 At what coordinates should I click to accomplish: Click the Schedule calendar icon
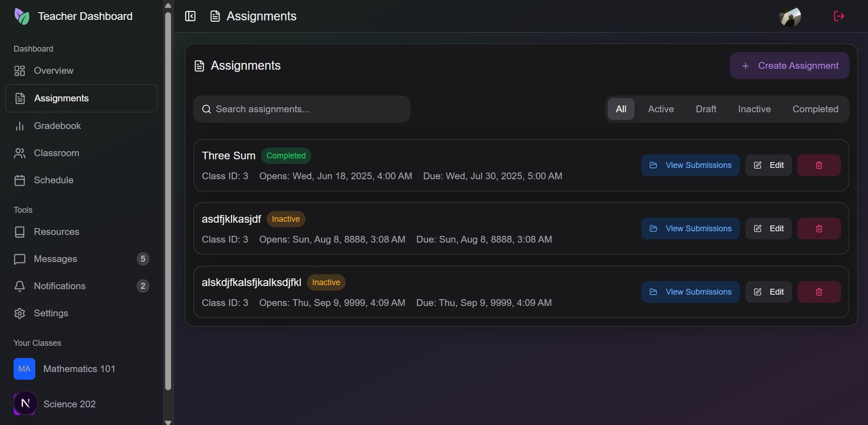[19, 180]
